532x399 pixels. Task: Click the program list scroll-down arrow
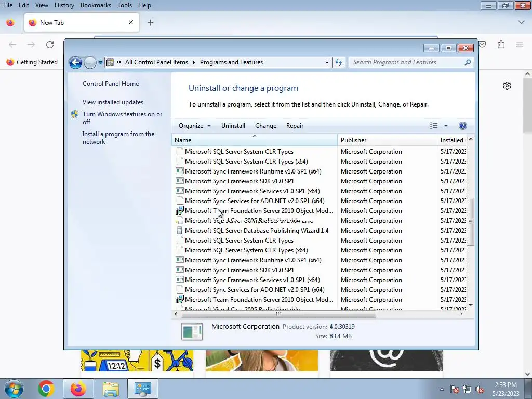click(x=471, y=305)
